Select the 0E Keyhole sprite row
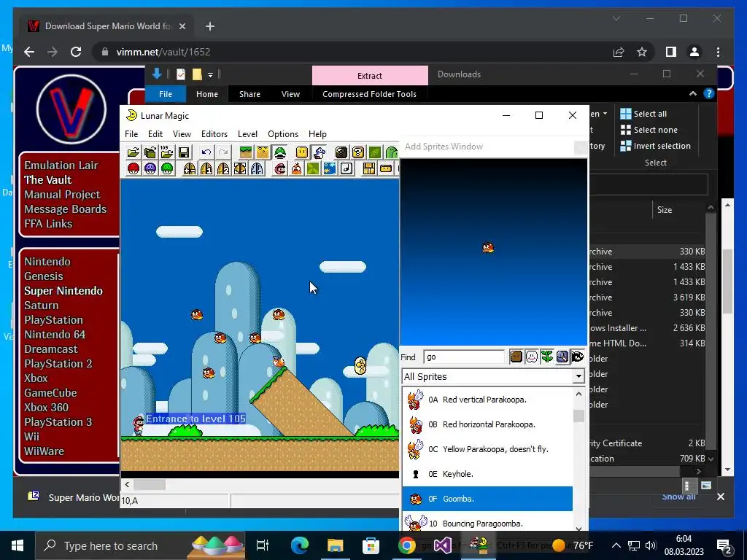The height and width of the screenshot is (560, 747). coord(487,474)
